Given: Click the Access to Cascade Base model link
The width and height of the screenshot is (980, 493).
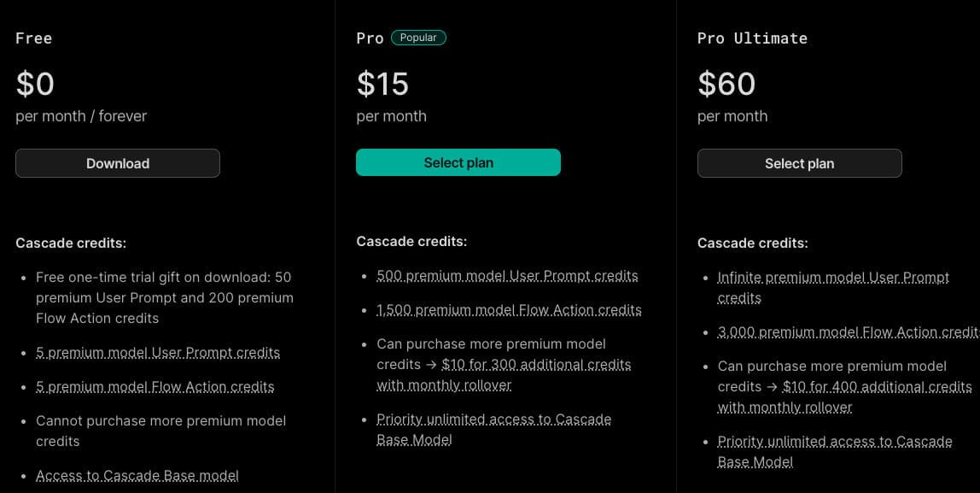Looking at the screenshot, I should [x=137, y=475].
